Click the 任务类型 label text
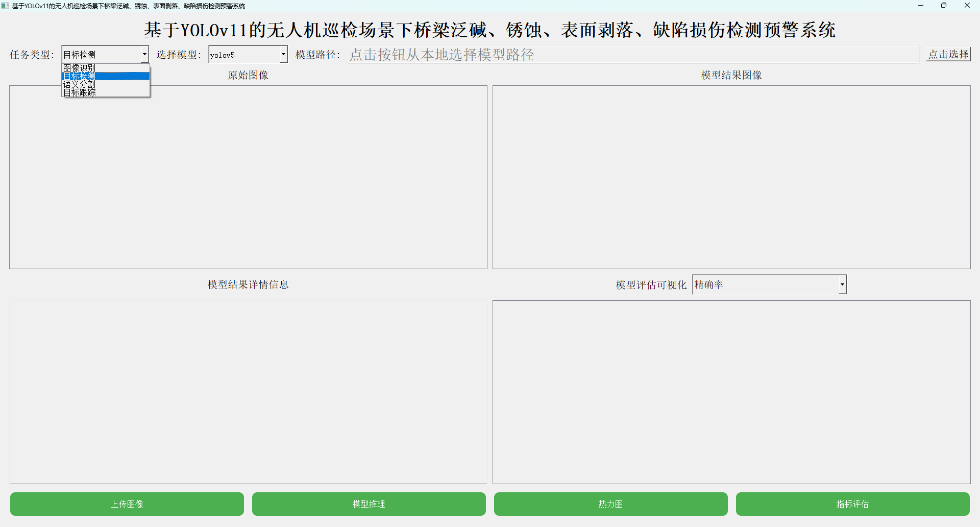 click(32, 55)
